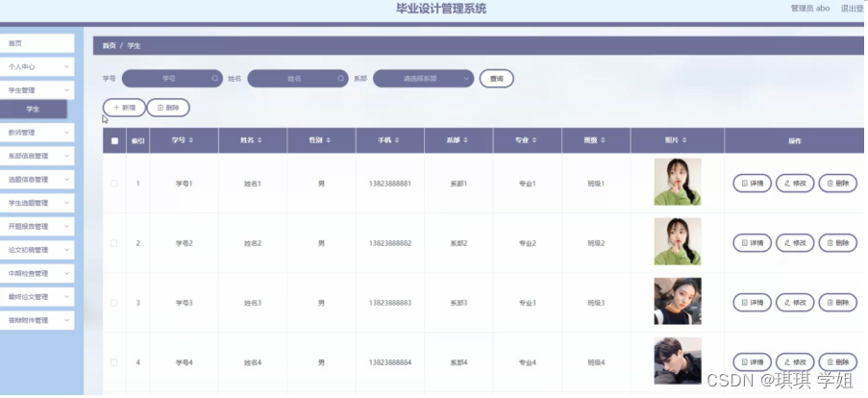868x398 pixels.
Task: Click the photo thumbnail of 学号3
Action: click(678, 301)
